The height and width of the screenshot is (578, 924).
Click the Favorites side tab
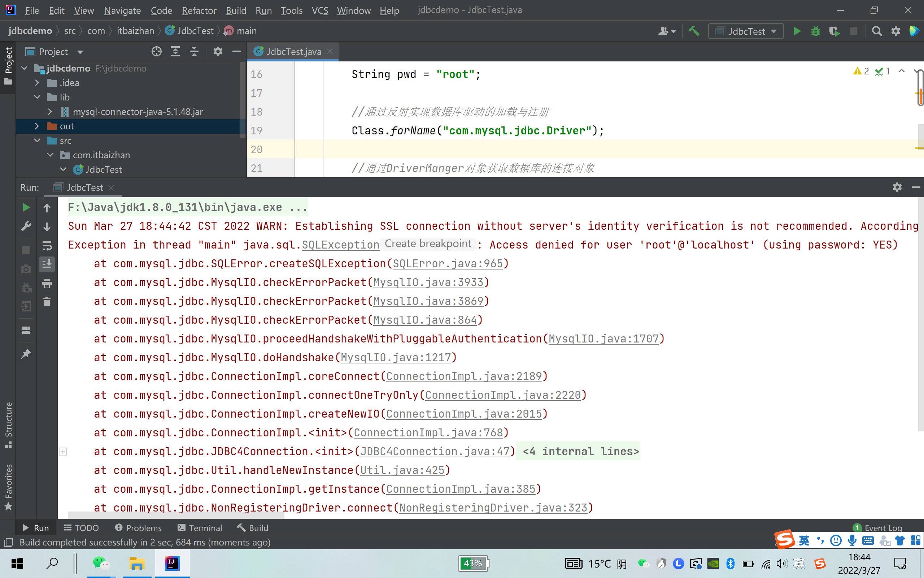tap(8, 487)
